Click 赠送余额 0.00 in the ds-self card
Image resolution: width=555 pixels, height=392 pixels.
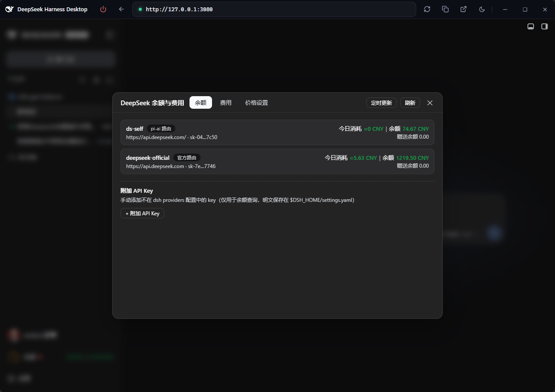413,137
